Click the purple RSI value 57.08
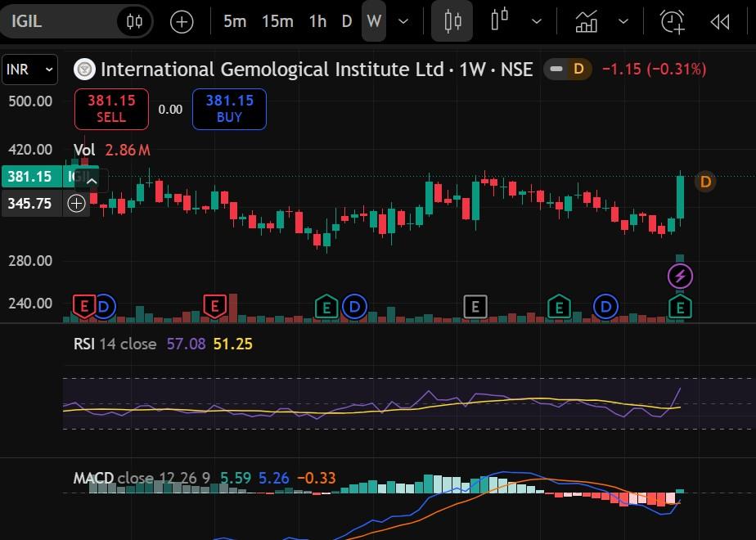Screen dimensions: 756x540 pyautogui.click(x=186, y=344)
